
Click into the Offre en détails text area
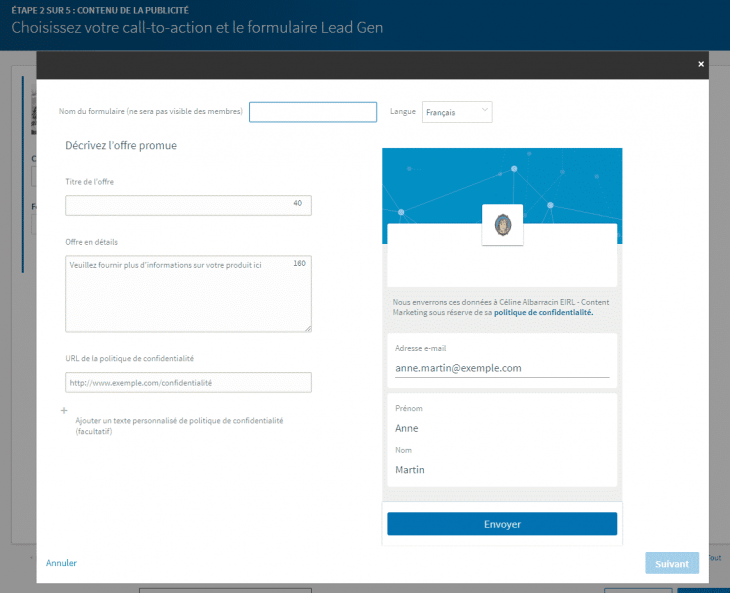188,293
